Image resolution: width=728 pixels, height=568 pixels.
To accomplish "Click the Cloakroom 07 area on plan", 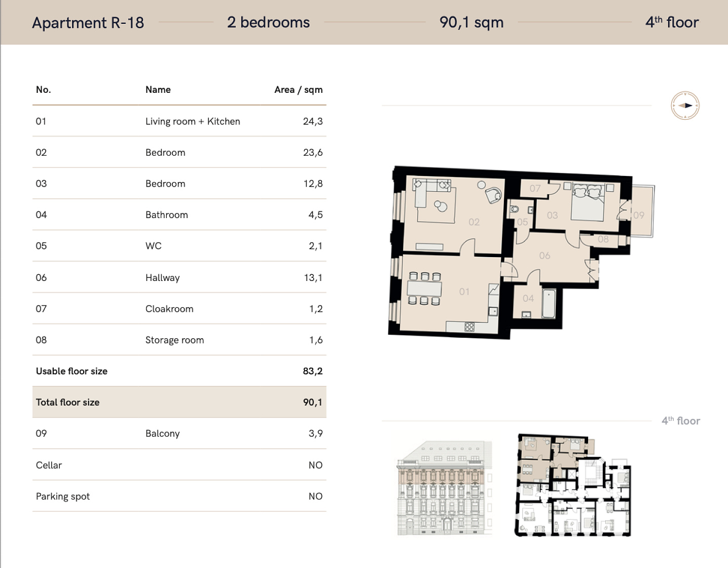I will coord(535,188).
